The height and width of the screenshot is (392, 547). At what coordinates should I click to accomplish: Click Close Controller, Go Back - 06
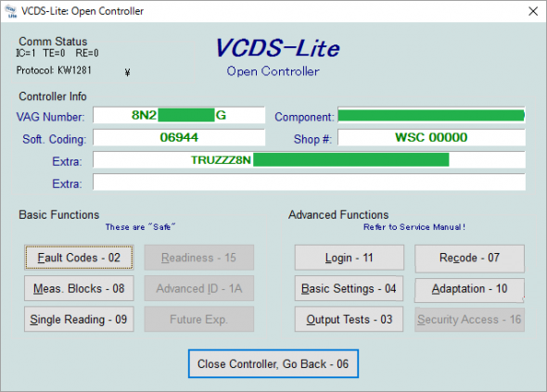(x=273, y=364)
